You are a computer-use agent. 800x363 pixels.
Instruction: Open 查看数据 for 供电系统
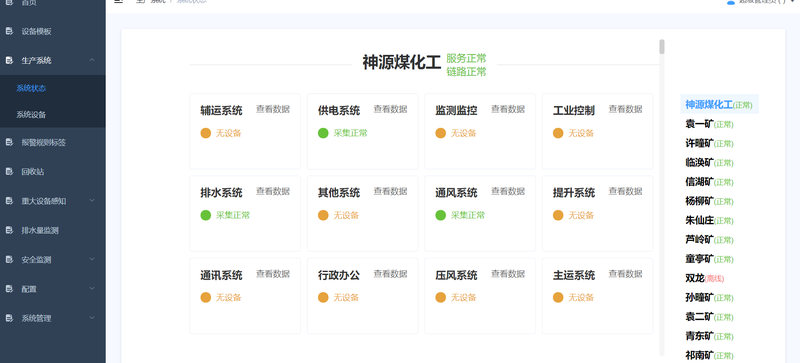(390, 109)
